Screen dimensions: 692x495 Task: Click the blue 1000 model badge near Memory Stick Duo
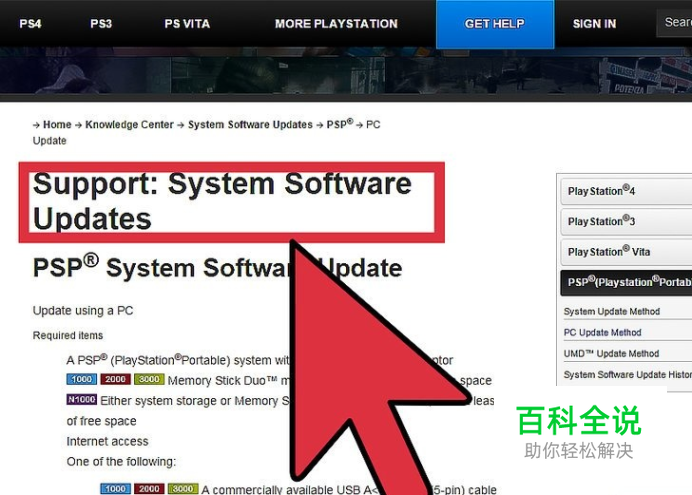(x=82, y=379)
